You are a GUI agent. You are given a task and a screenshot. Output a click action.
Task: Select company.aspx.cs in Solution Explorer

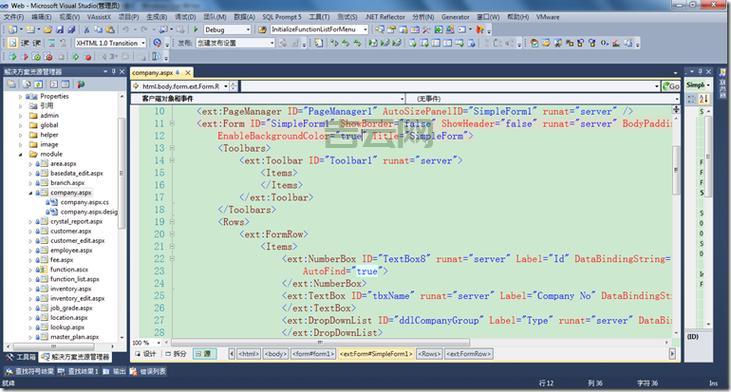click(84, 202)
